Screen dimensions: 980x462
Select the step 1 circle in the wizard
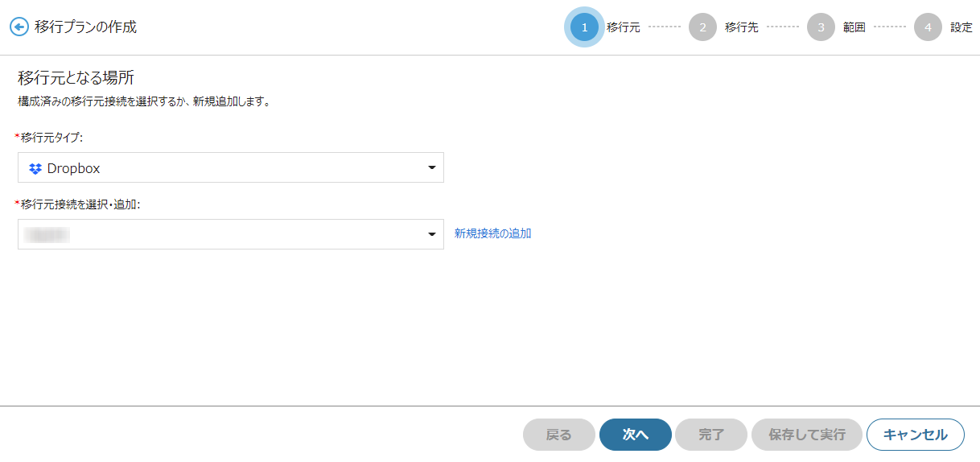[584, 27]
